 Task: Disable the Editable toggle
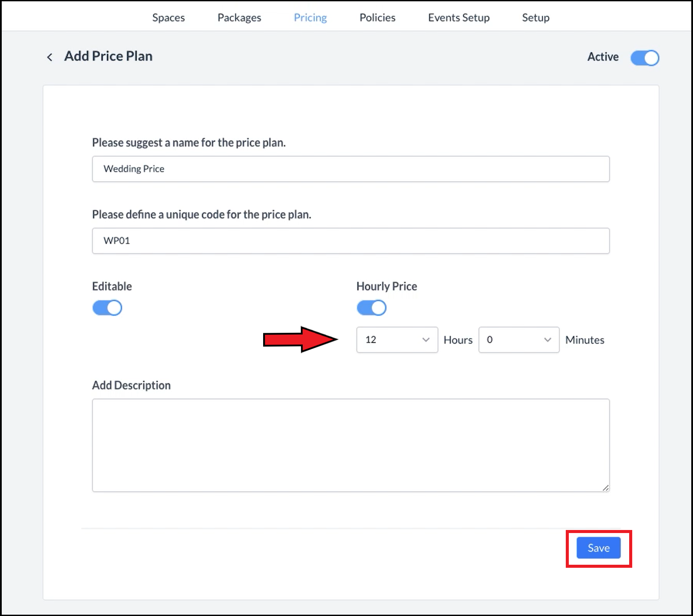(x=107, y=308)
